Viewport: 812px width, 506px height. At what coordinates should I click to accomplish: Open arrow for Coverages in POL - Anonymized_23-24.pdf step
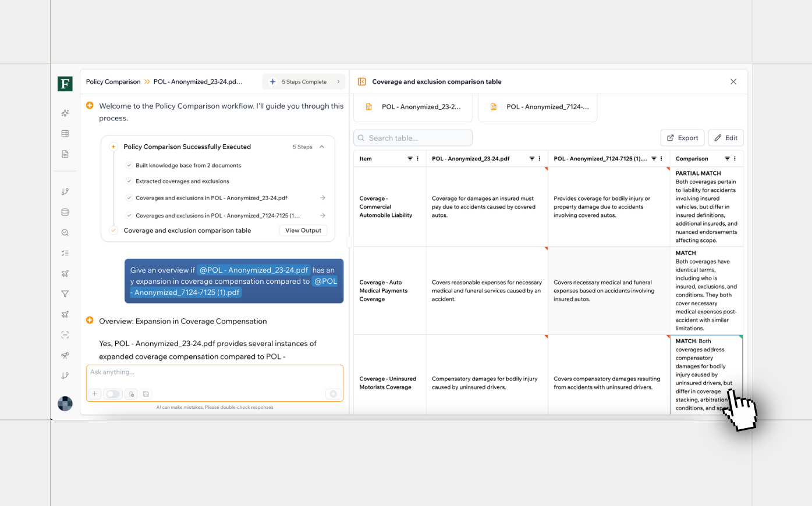tap(322, 198)
